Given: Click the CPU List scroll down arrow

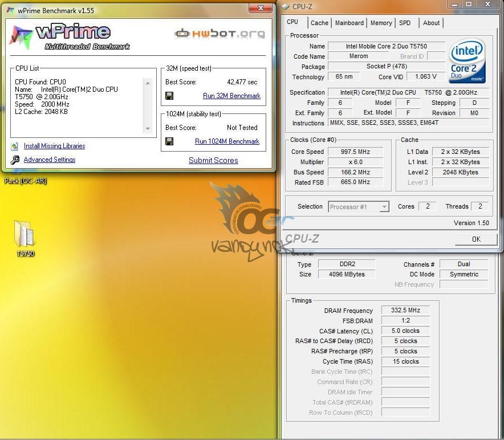Looking at the screenshot, I should (x=148, y=129).
